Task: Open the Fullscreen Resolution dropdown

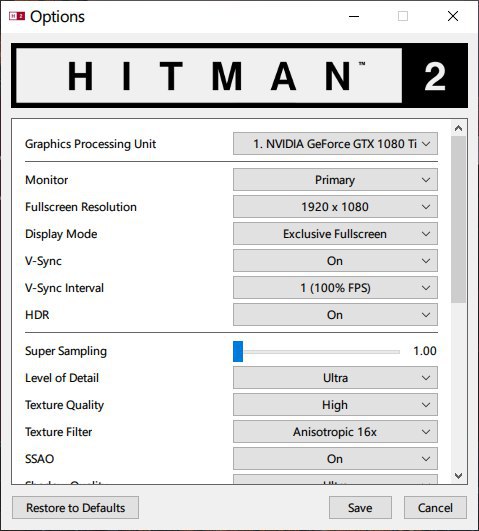Action: 335,207
